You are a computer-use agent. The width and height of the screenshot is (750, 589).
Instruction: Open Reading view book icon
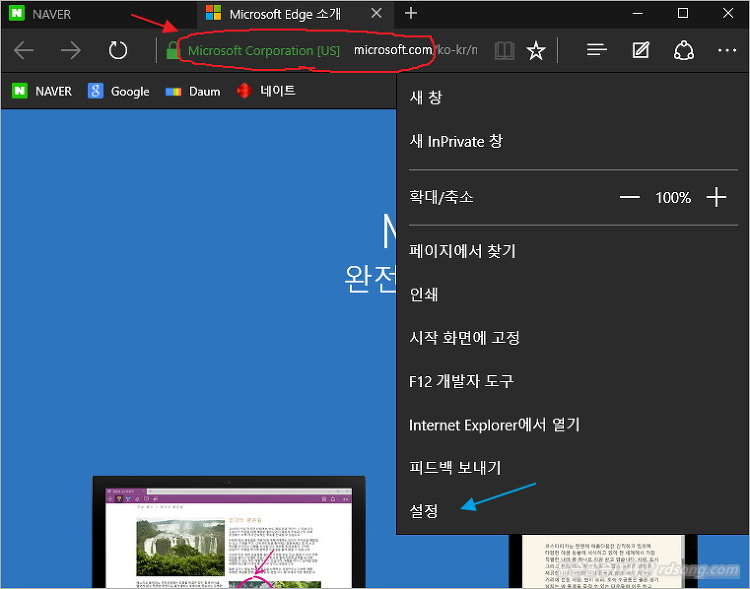pos(504,51)
